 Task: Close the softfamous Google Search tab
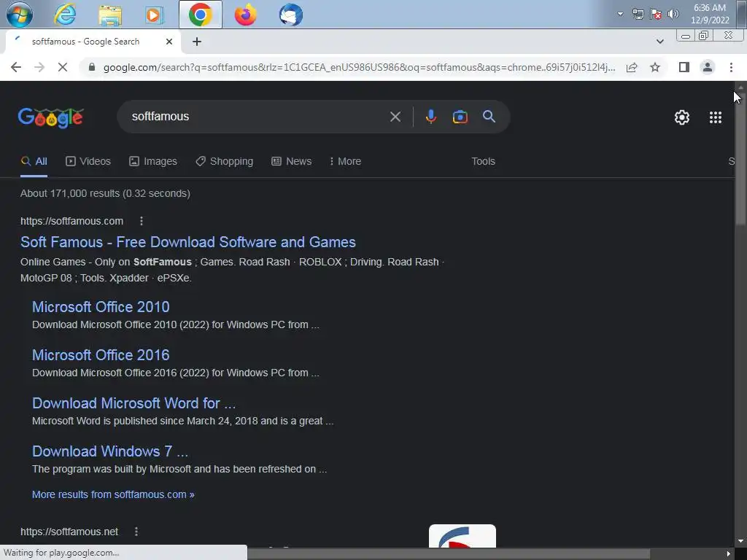pyautogui.click(x=169, y=42)
